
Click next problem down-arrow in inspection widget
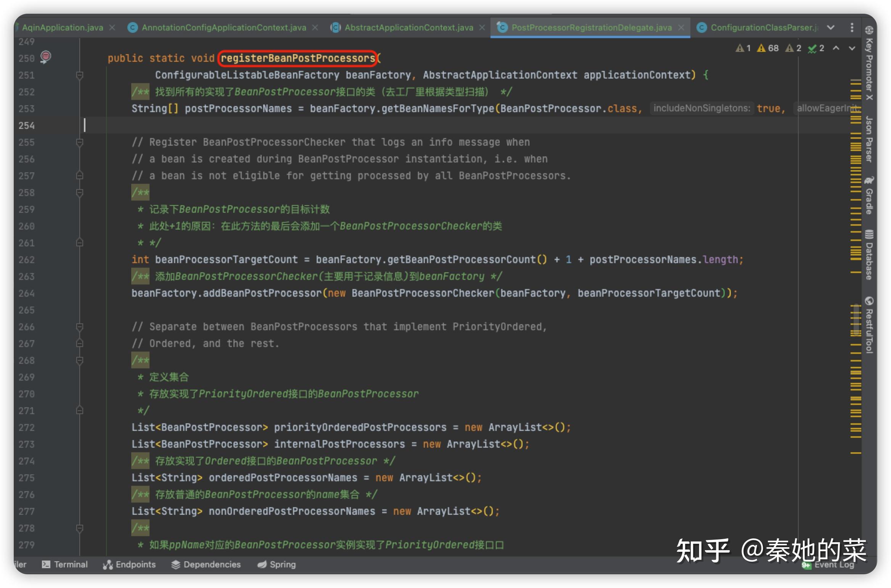tap(851, 48)
